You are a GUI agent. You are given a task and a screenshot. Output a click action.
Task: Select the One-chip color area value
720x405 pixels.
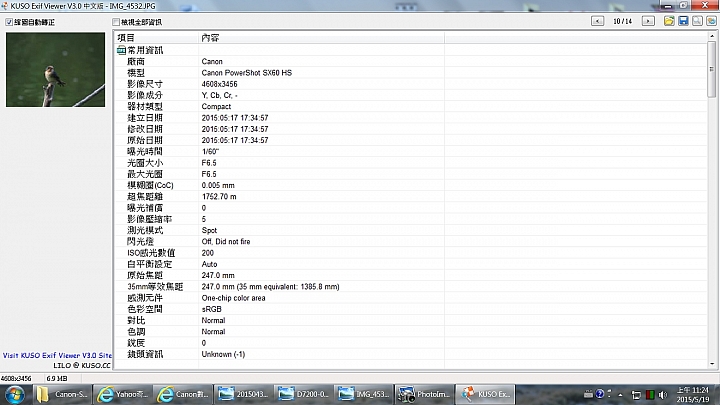tap(233, 298)
